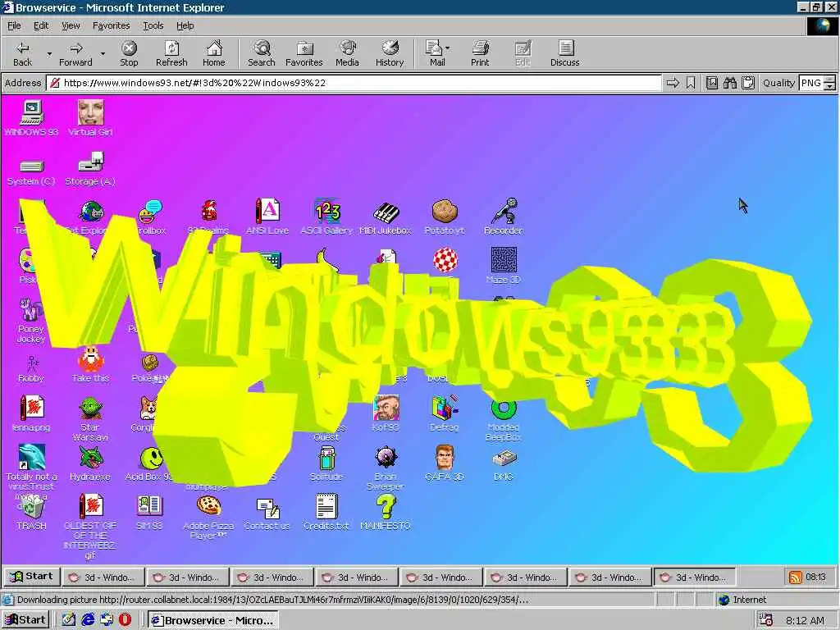Viewport: 840px width, 630px height.
Task: Expand the Mail button dropdown arrow
Action: 448,48
